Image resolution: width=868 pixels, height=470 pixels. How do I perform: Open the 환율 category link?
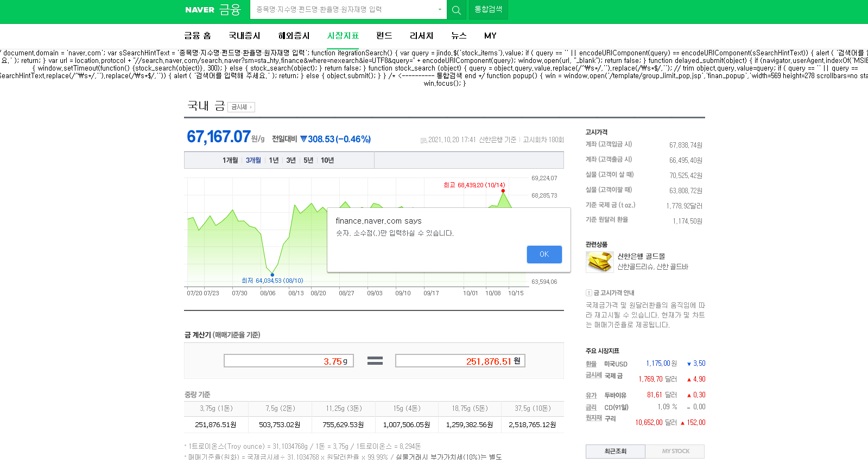click(591, 364)
